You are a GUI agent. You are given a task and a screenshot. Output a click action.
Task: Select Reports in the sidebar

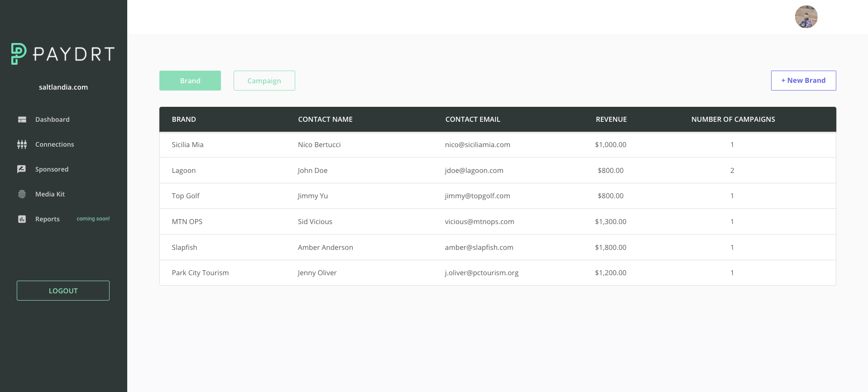pos(48,219)
